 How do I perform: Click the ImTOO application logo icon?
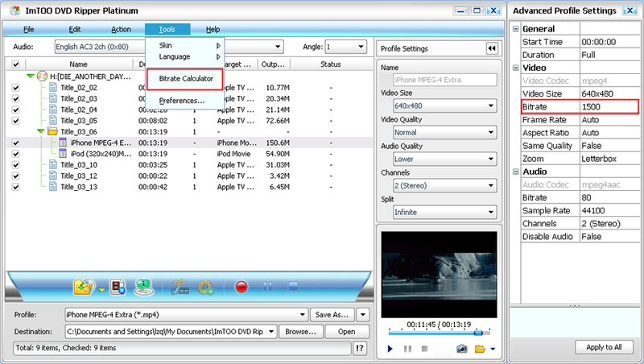(14, 10)
